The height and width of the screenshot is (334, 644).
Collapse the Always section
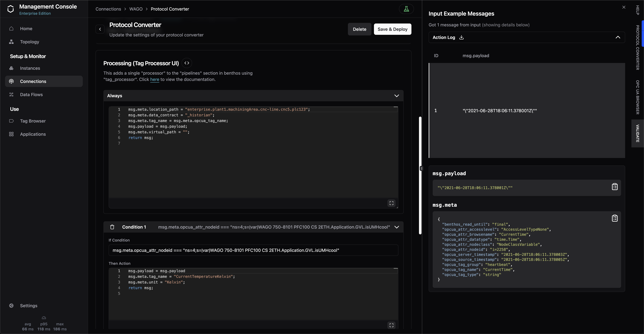click(396, 96)
